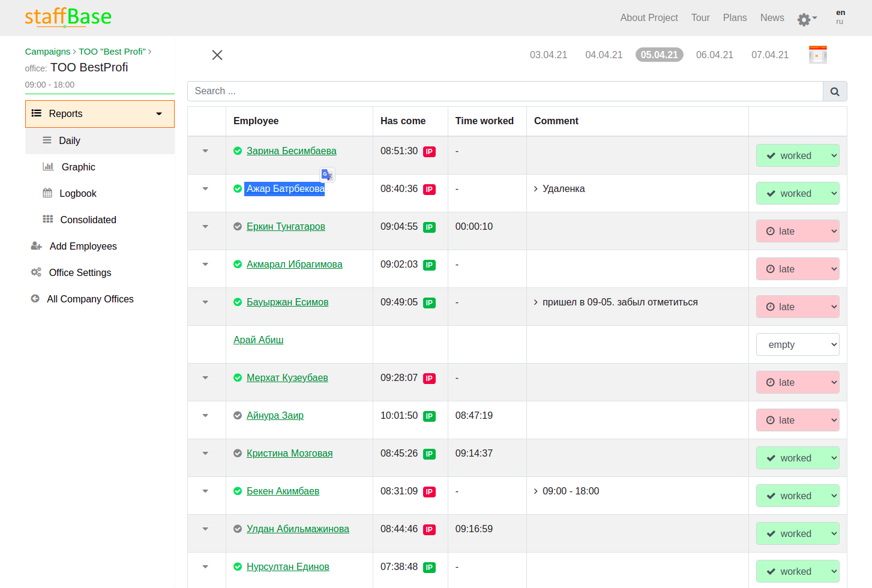Image resolution: width=872 pixels, height=588 pixels.
Task: Switch to the 04.04.21 date tab
Action: 604,54
